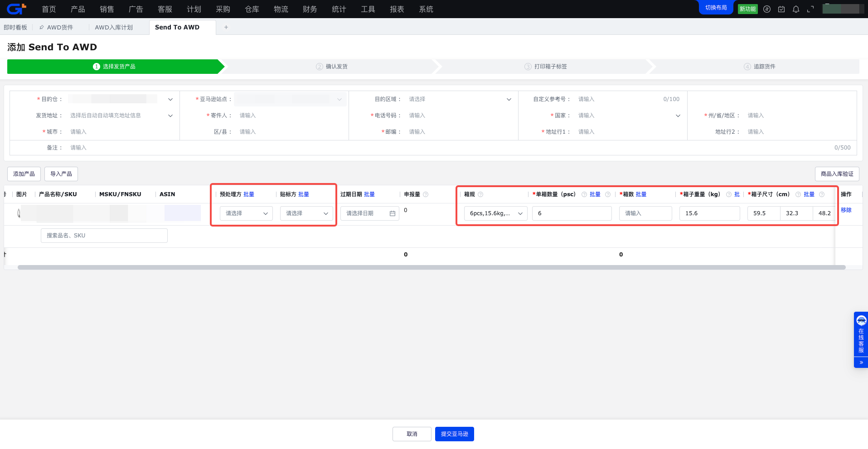
Task: Click first help icon after 单箱数量 (psc)
Action: coord(584,194)
